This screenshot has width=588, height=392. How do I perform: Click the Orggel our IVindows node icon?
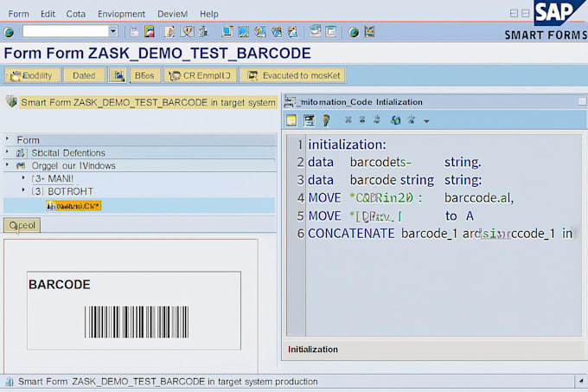[x=21, y=166]
